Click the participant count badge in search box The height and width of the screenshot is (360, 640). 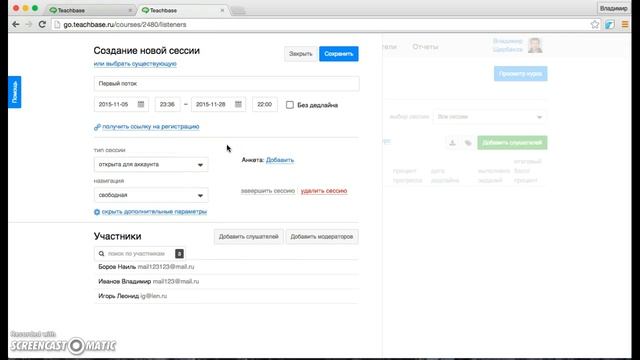(x=179, y=254)
